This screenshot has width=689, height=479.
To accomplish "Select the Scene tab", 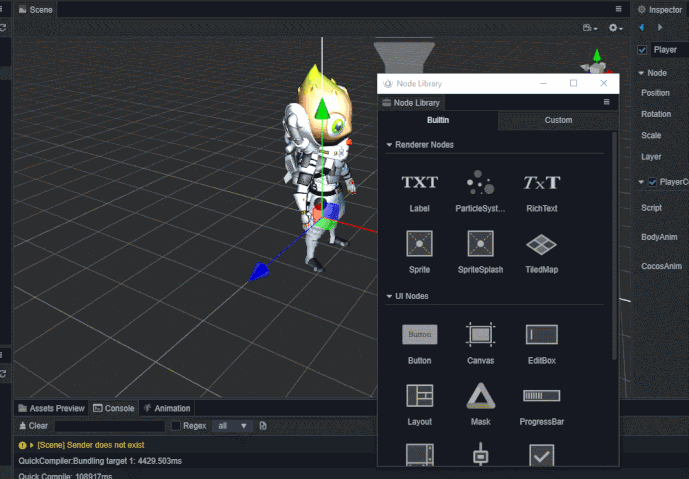I will (x=36, y=10).
